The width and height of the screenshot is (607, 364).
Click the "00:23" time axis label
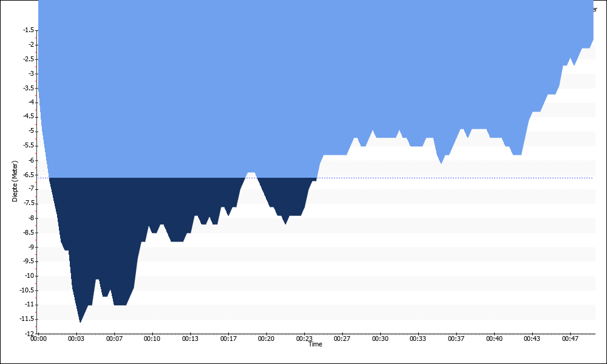(304, 339)
